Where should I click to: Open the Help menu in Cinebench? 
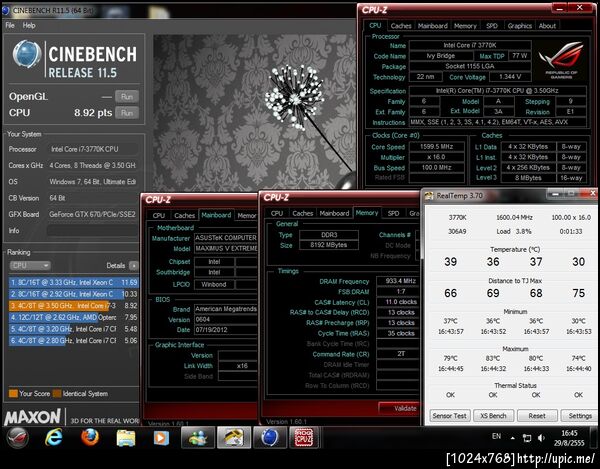point(29,26)
